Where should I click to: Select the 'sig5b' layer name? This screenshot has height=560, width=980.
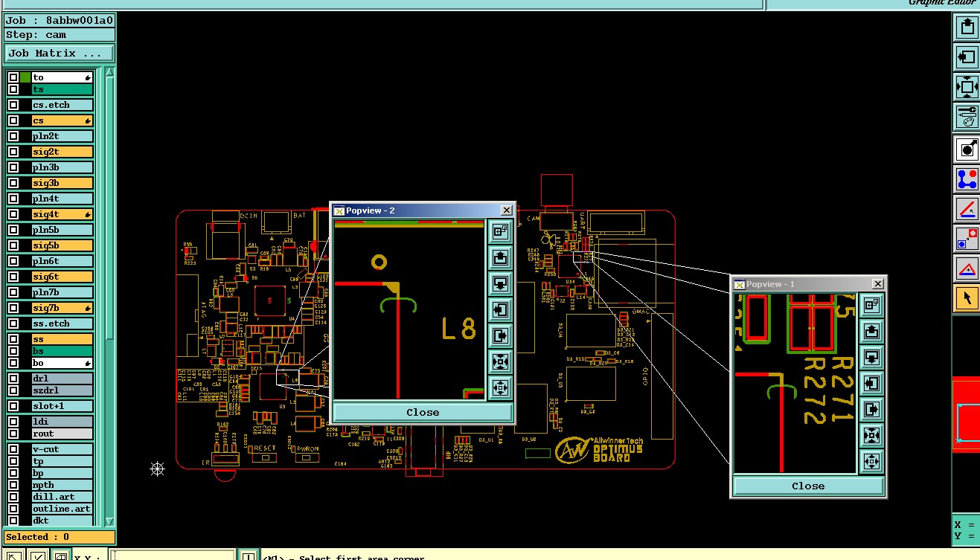click(x=63, y=245)
